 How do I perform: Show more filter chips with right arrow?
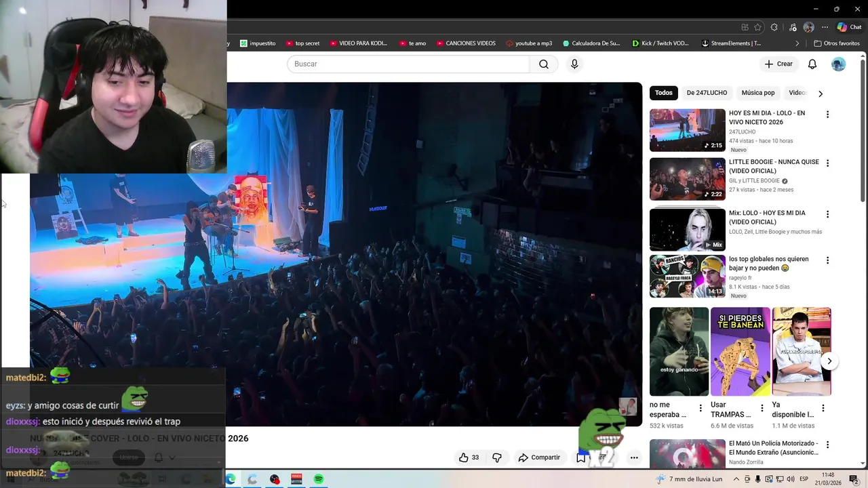pos(820,94)
